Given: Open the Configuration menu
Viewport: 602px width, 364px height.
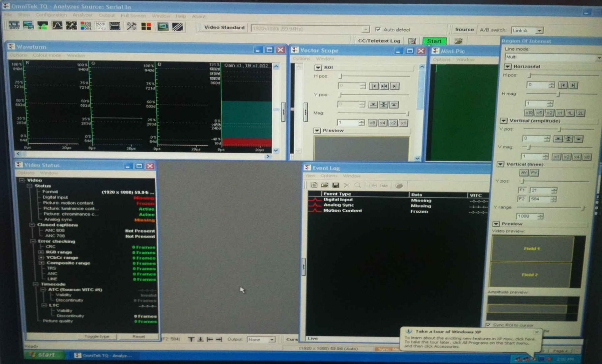Looking at the screenshot, I should click(51, 15).
